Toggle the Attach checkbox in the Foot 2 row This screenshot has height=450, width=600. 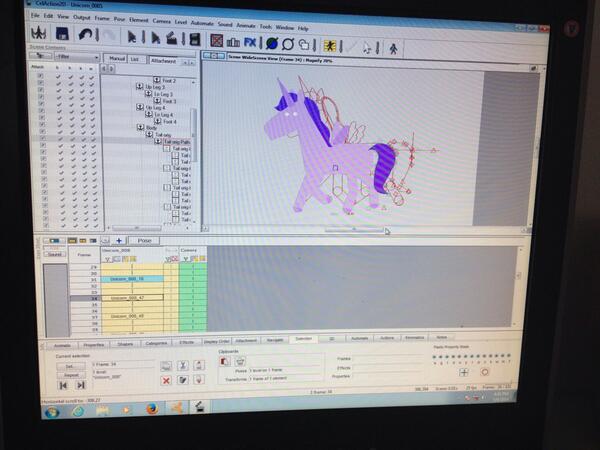[40, 76]
